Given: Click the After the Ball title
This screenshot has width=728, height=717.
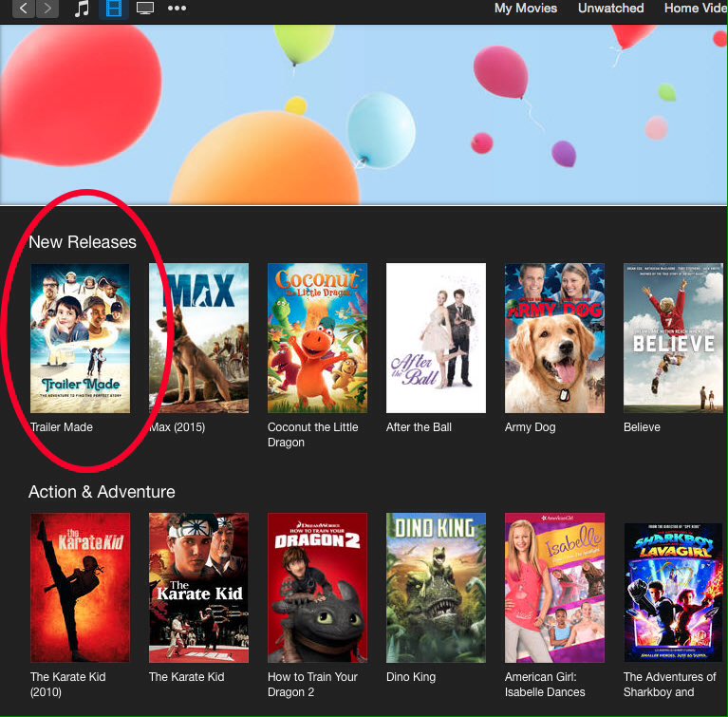Looking at the screenshot, I should tap(419, 427).
